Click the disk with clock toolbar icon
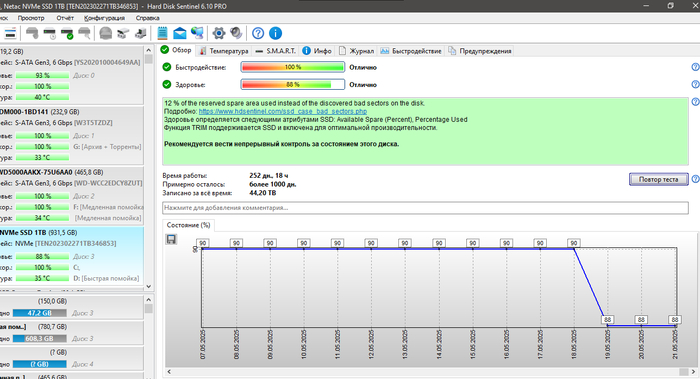Image resolution: width=700 pixels, height=379 pixels. click(50, 33)
